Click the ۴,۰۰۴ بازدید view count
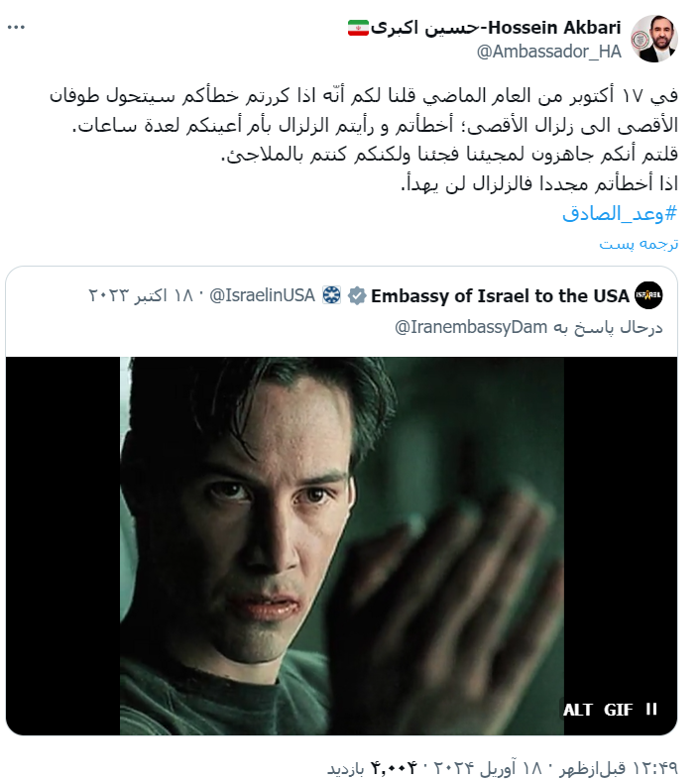 [x=373, y=768]
